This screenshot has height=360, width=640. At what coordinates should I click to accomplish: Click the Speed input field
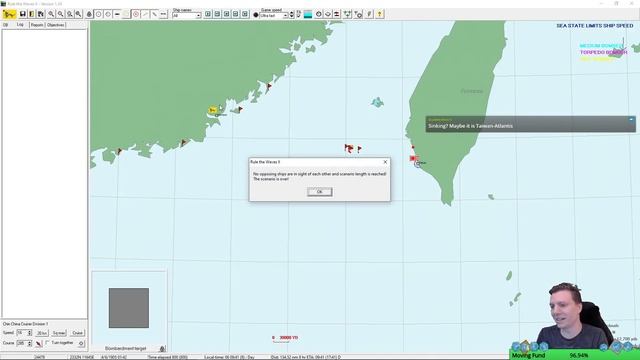[22, 333]
